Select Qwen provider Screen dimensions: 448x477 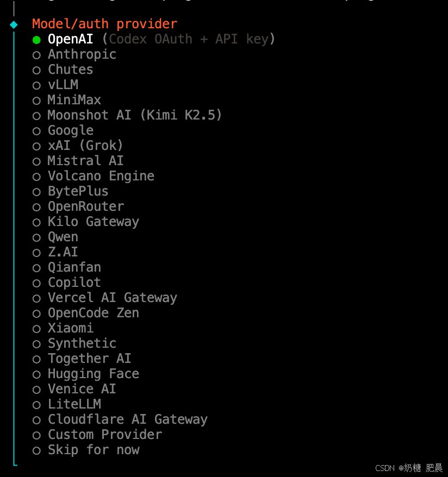[55, 237]
